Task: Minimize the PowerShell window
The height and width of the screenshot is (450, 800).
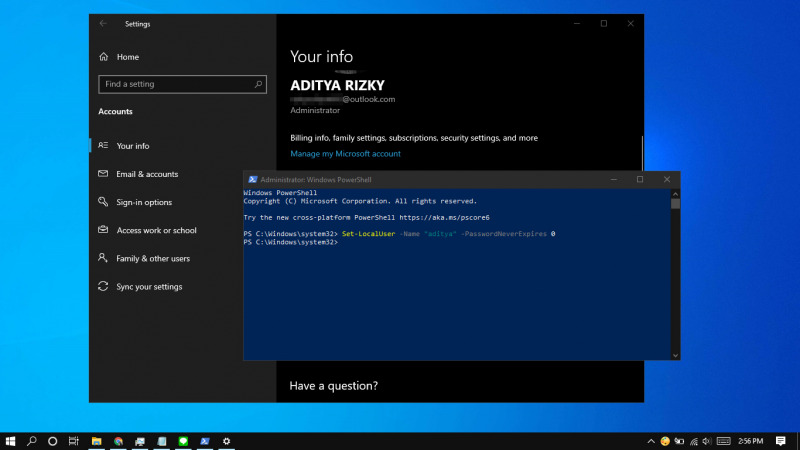Action: (x=614, y=180)
